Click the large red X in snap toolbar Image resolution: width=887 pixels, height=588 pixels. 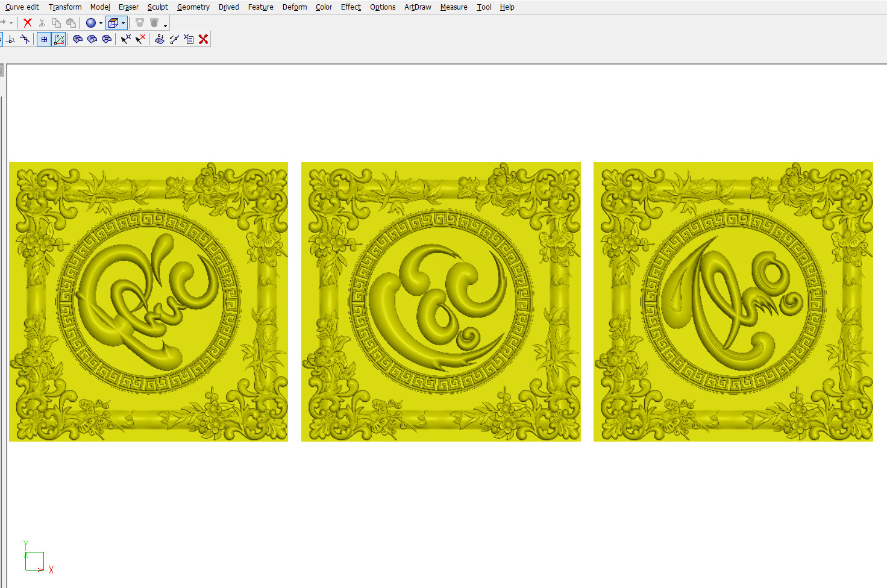pyautogui.click(x=203, y=39)
